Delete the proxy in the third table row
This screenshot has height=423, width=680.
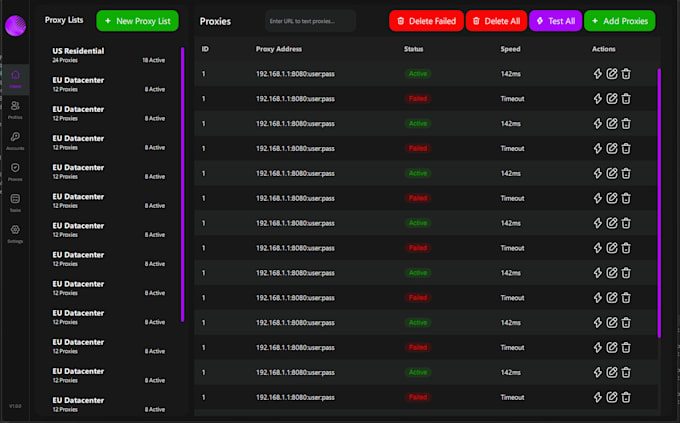point(626,124)
